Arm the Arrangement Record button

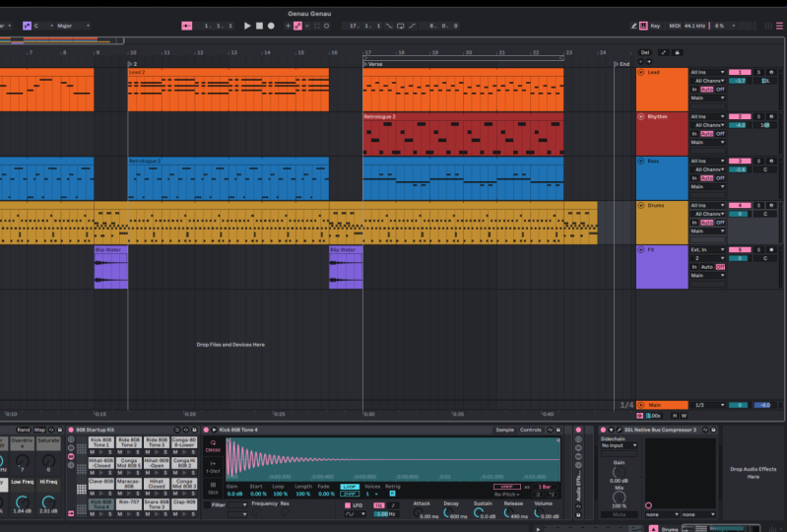click(271, 26)
